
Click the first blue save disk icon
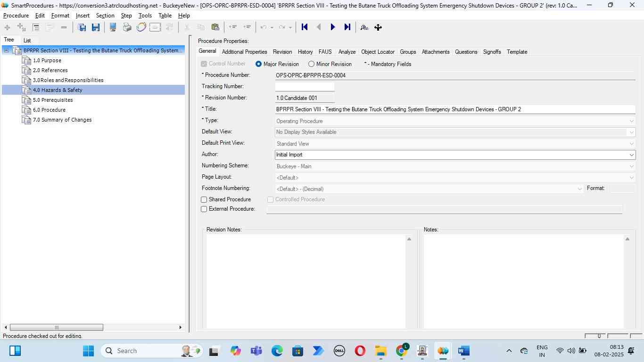(82, 27)
